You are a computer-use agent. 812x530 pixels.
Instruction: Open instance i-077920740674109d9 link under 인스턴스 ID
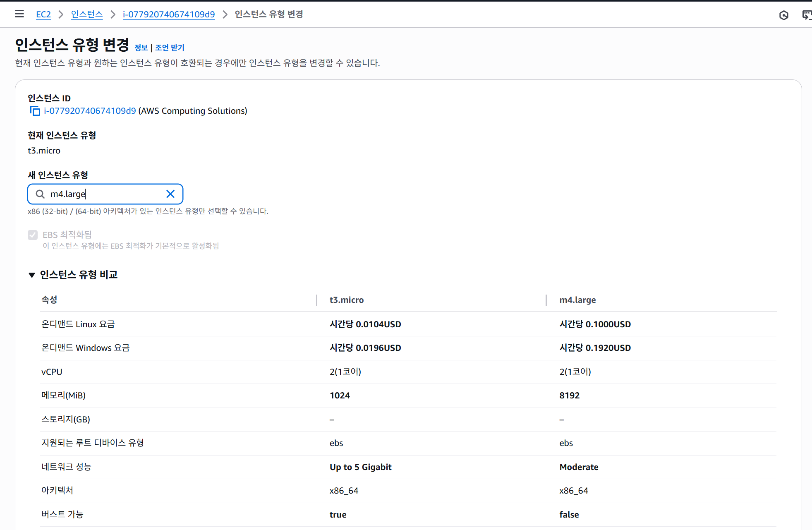pos(90,111)
